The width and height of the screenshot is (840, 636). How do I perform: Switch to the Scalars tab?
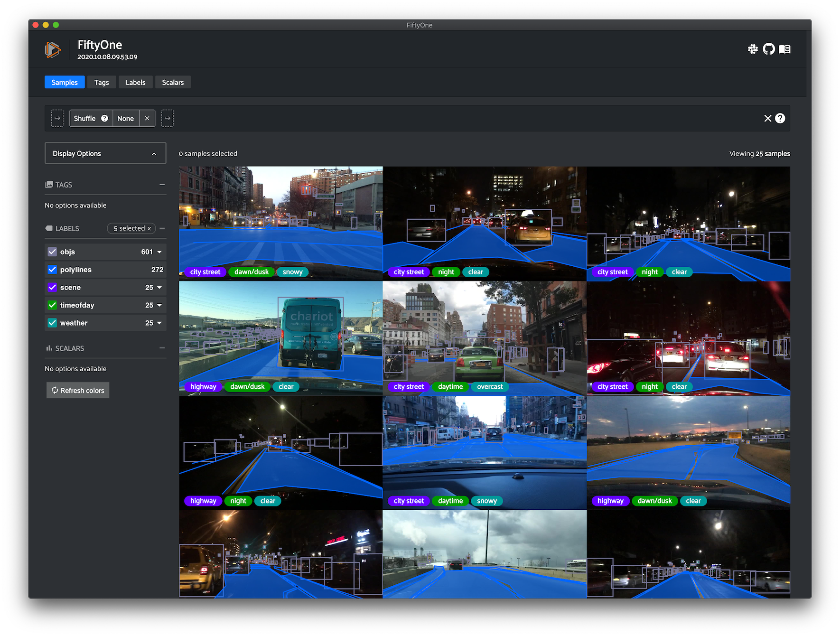tap(173, 82)
